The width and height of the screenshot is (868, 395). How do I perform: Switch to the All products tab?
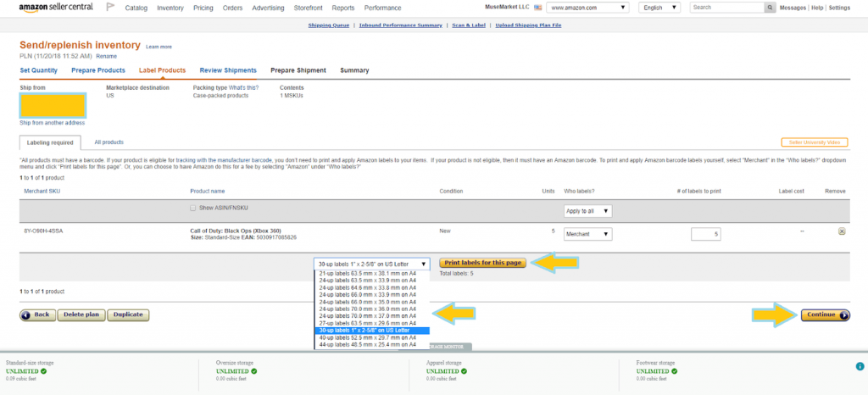pos(108,142)
